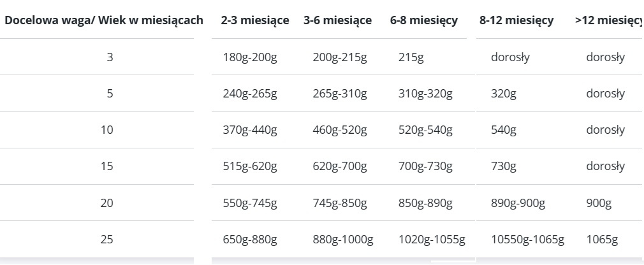Select the target weight 10 row label
Viewport: 644px width, 265px height.
(107, 130)
